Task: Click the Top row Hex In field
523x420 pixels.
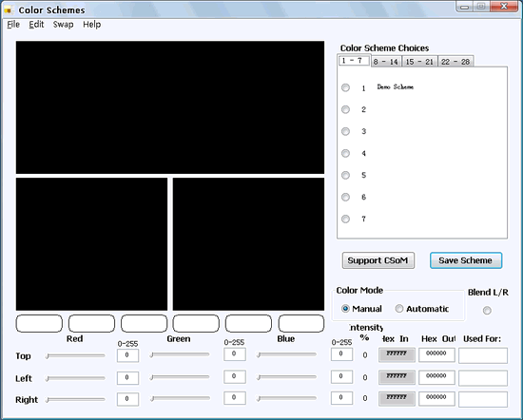Action: point(397,354)
